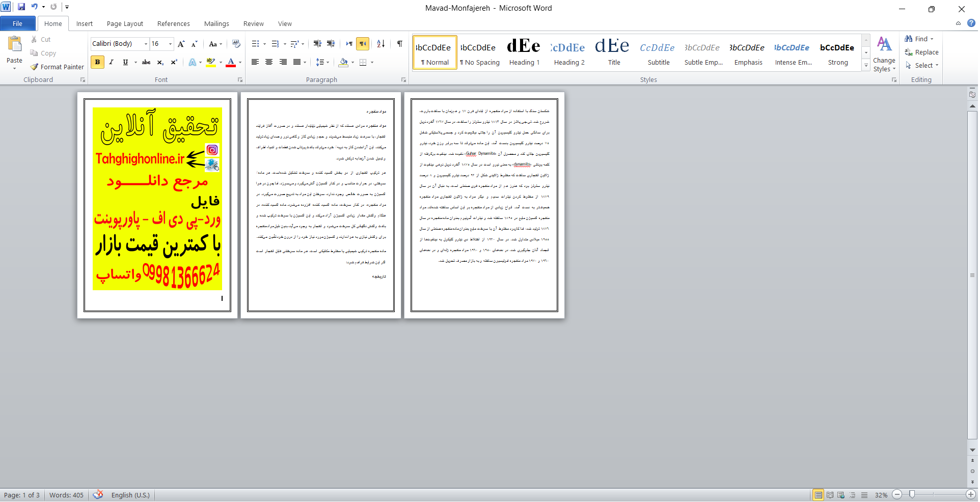Apply Heading 1 style
This screenshot has height=502, width=980.
point(524,52)
